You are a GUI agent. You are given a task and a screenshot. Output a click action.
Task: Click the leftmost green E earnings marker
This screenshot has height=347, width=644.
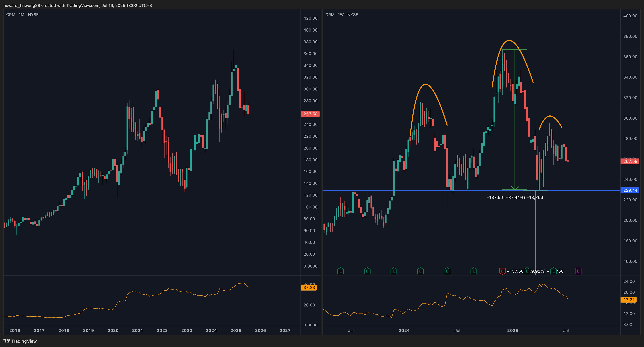pos(340,271)
